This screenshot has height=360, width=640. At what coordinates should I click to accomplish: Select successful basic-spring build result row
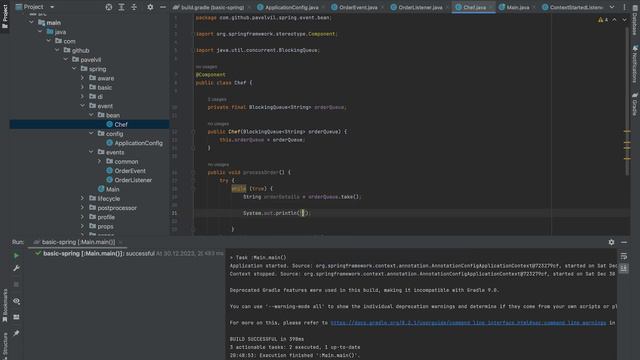coord(129,253)
